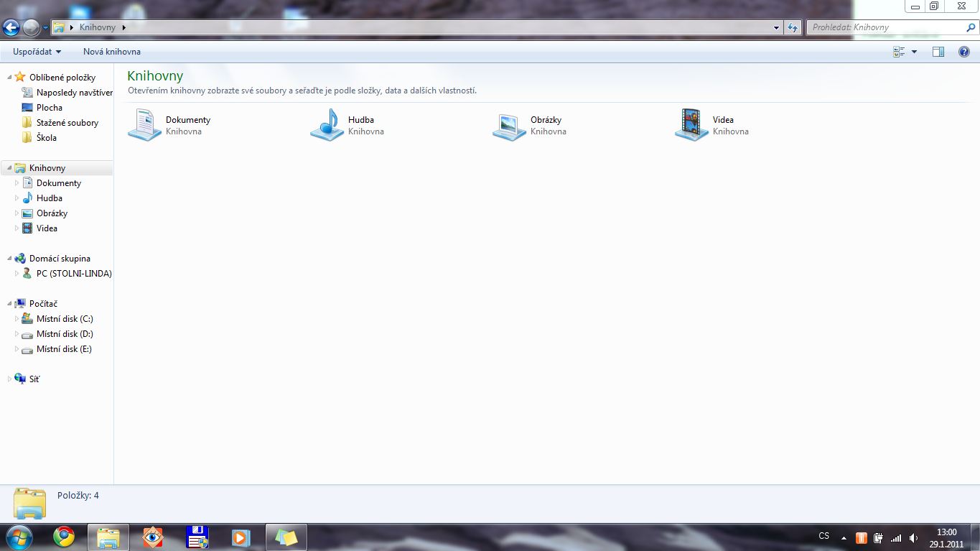Viewport: 980px width, 551px height.
Task: Click the Back navigation arrow
Action: point(11,28)
